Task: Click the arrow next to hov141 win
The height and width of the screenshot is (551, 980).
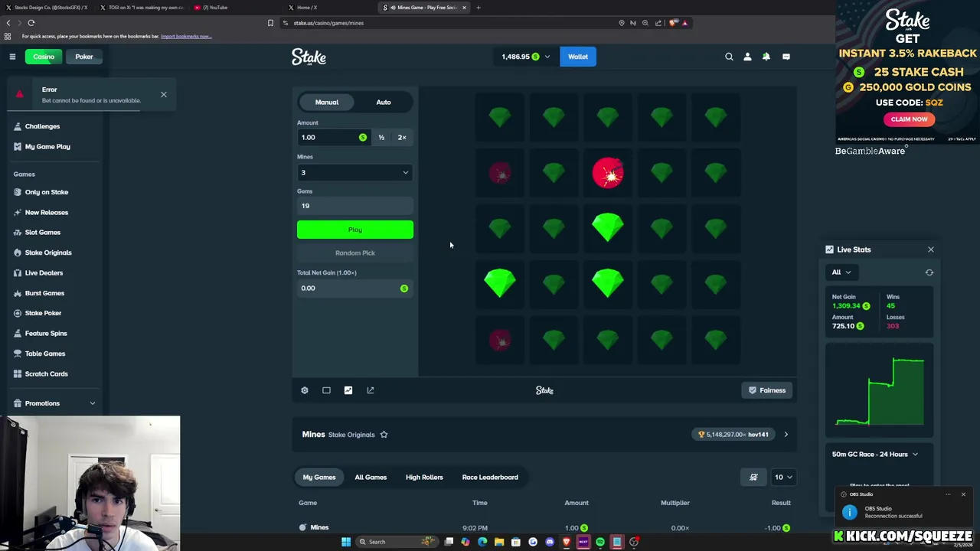Action: coord(786,435)
